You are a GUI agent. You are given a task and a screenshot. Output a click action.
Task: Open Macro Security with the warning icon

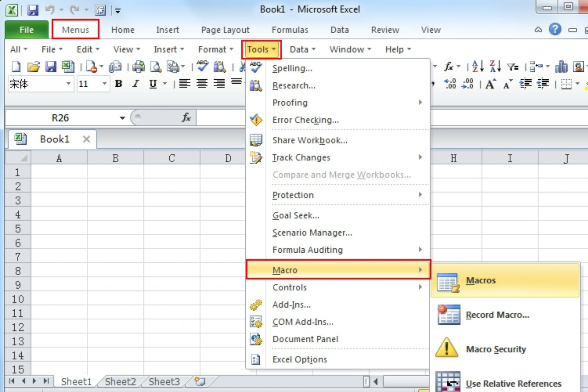pos(447,348)
